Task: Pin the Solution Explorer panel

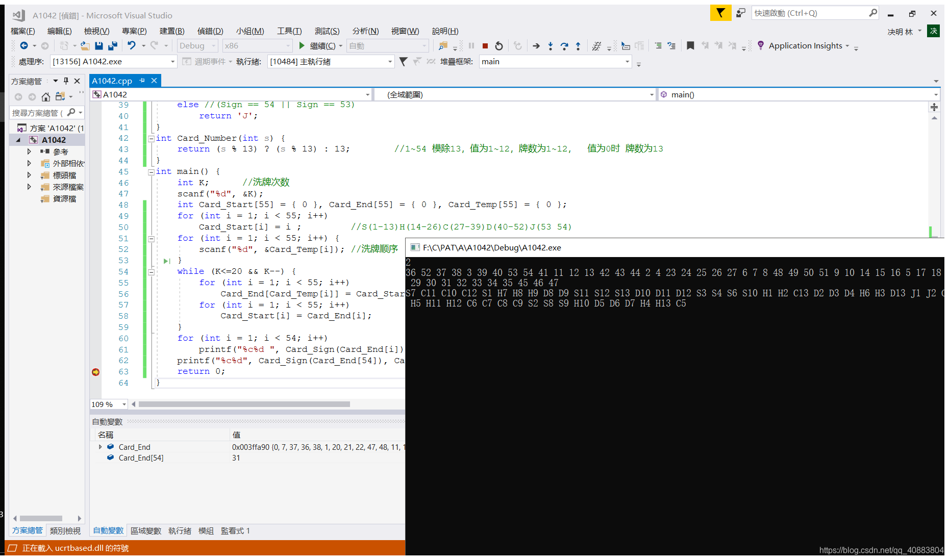Action: [x=66, y=81]
